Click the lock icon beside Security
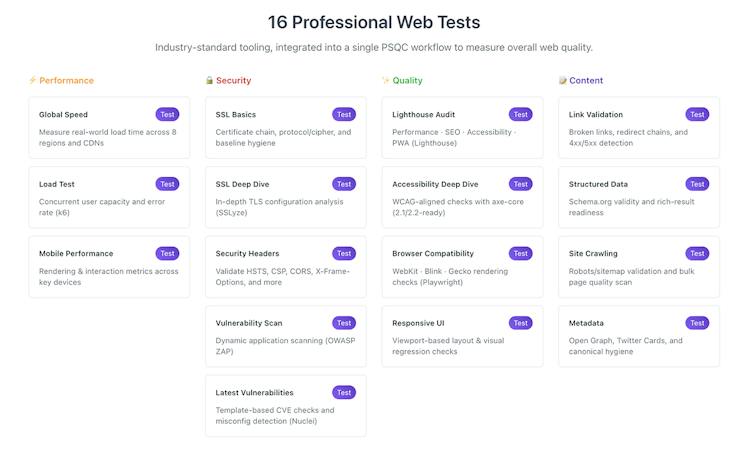This screenshot has width=750, height=449. point(209,80)
